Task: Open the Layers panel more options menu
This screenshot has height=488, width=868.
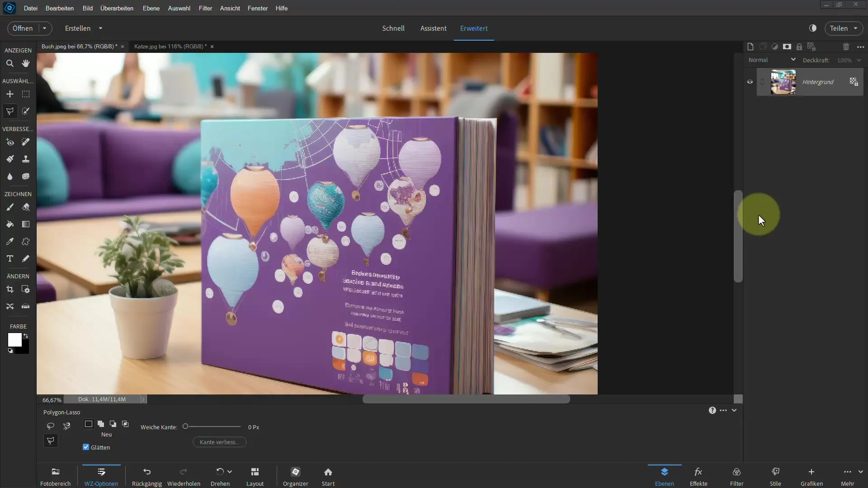Action: pos(861,47)
